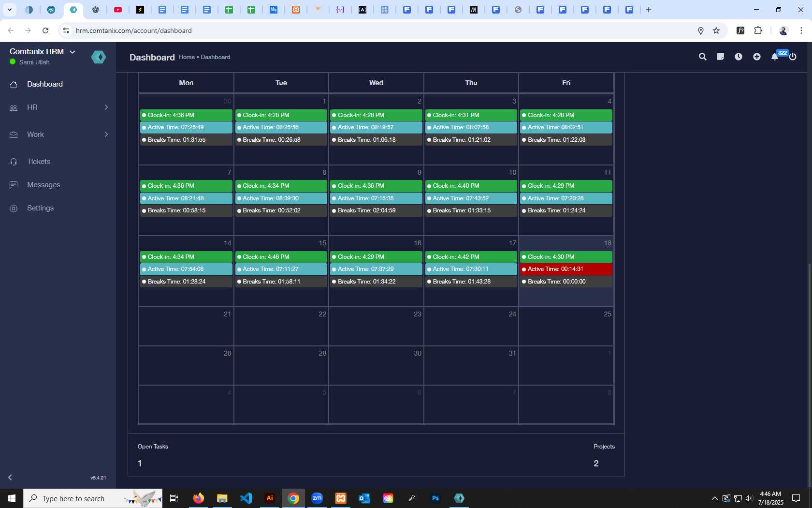This screenshot has width=812, height=508.
Task: Click Clock-in: 4:40 PM entry
Action: coord(471,186)
